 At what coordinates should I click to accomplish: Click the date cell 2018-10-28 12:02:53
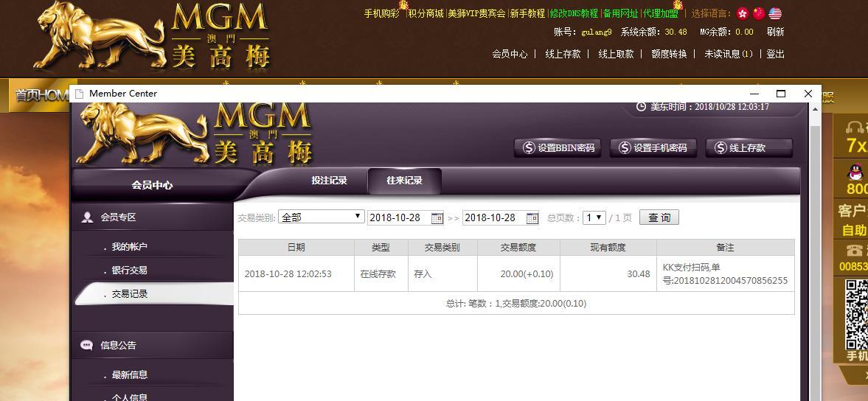(x=296, y=273)
